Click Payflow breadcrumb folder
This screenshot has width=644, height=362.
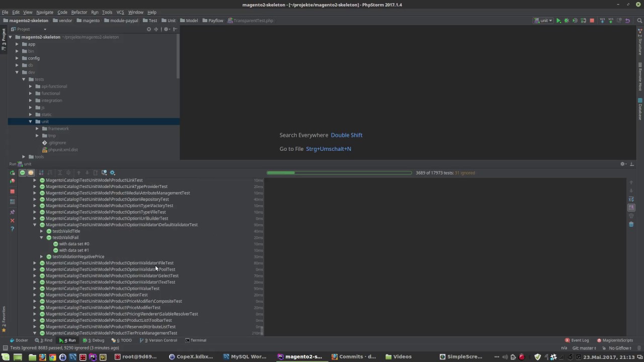pos(213,21)
